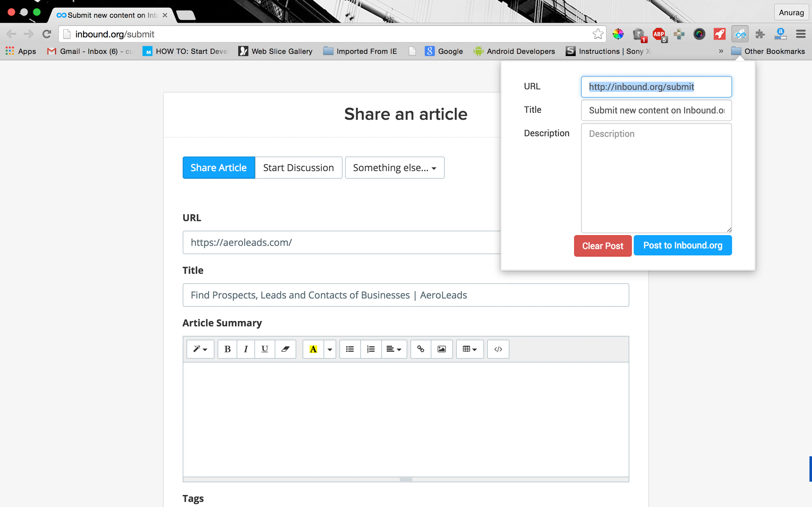This screenshot has width=812, height=507.
Task: Click the Post to Inbound.org button
Action: [683, 245]
